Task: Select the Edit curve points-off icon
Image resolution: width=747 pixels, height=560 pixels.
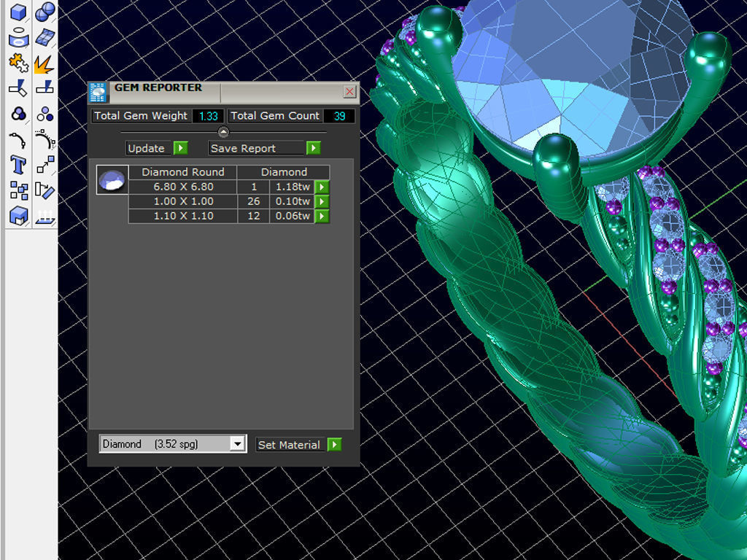Action: 44,140
